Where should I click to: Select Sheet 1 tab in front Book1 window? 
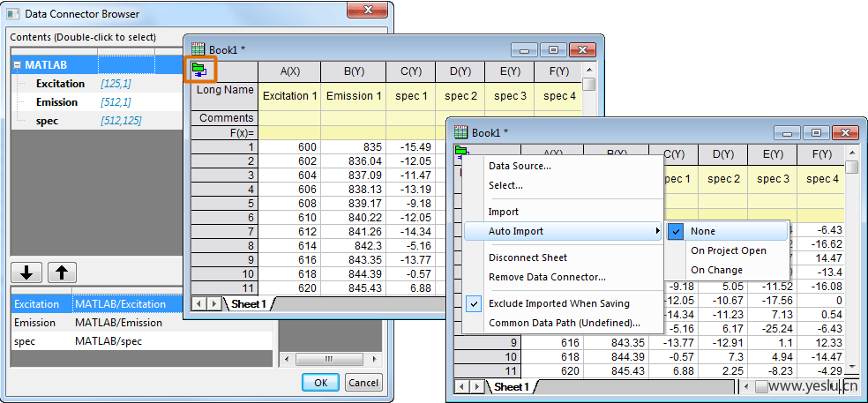pyautogui.click(x=512, y=386)
